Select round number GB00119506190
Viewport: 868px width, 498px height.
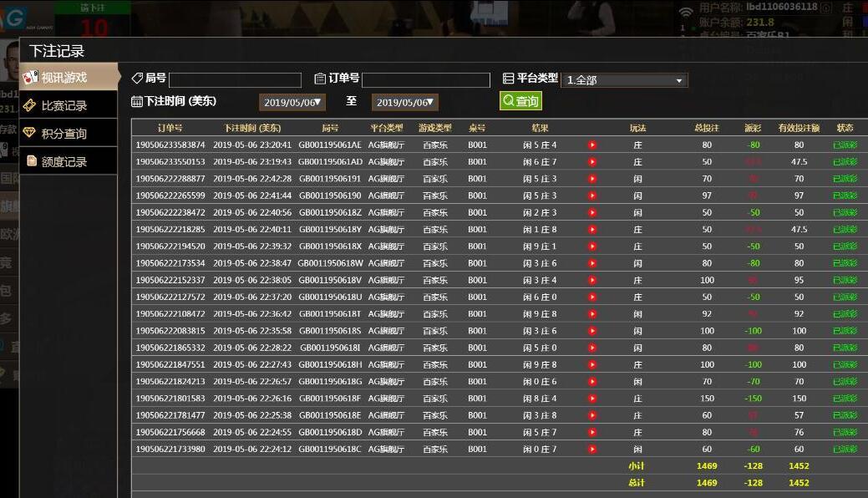coord(330,196)
